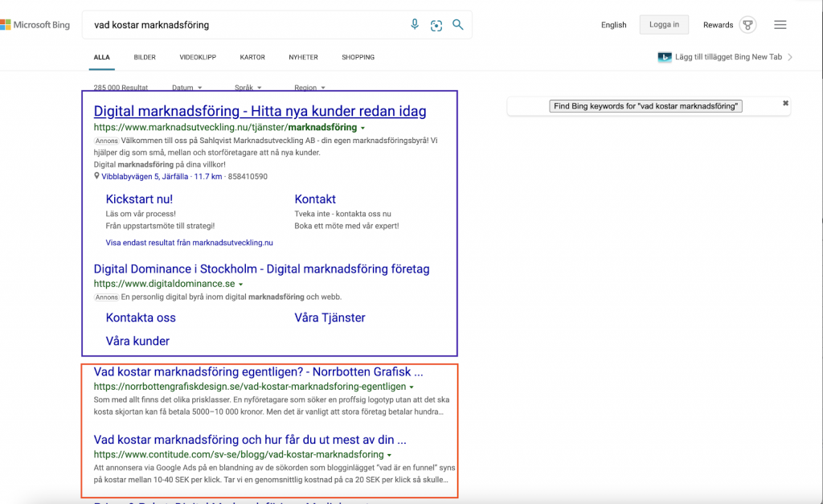This screenshot has width=823, height=504.
Task: Open Digital Dominance i Stockholm result
Action: 261,268
